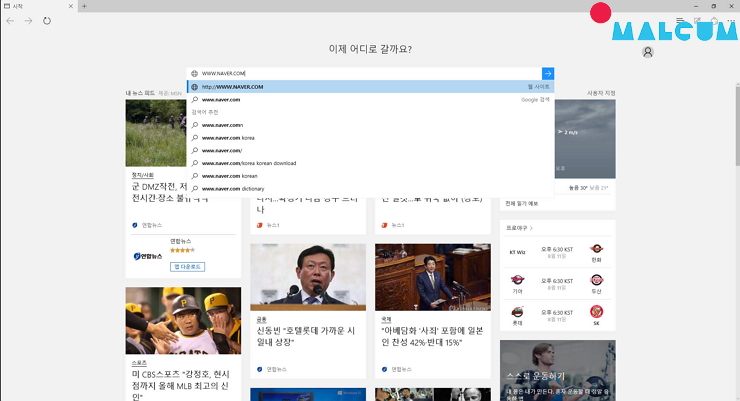
Task: Click the SK team logo
Action: (x=596, y=312)
